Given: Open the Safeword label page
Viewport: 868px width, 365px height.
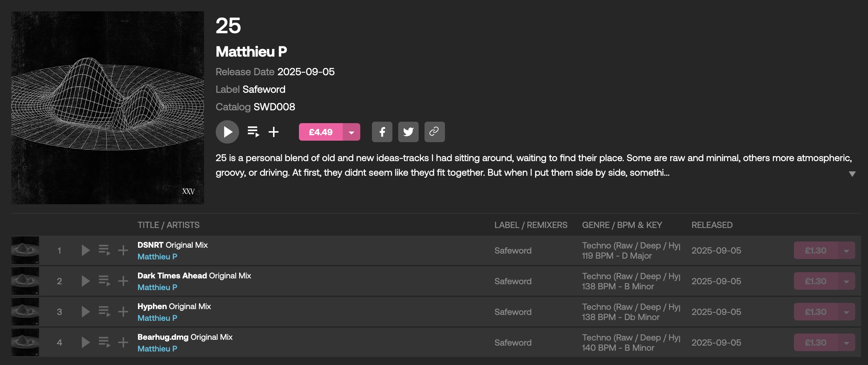Looking at the screenshot, I should (264, 89).
